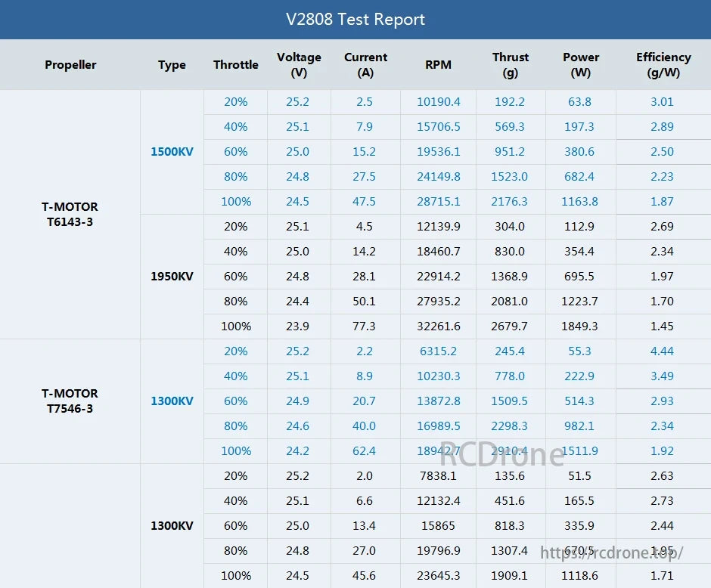Select the Propeller column header
The height and width of the screenshot is (588, 711).
click(70, 64)
